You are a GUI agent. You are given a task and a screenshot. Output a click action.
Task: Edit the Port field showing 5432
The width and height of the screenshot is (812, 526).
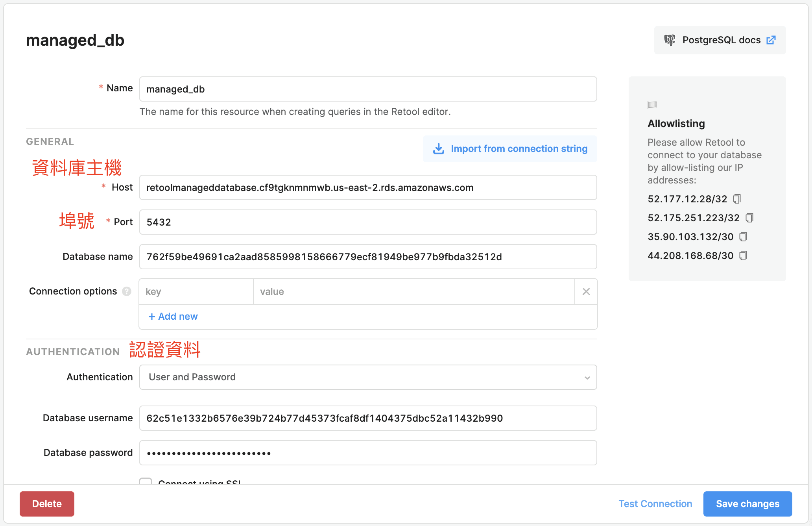click(x=368, y=222)
